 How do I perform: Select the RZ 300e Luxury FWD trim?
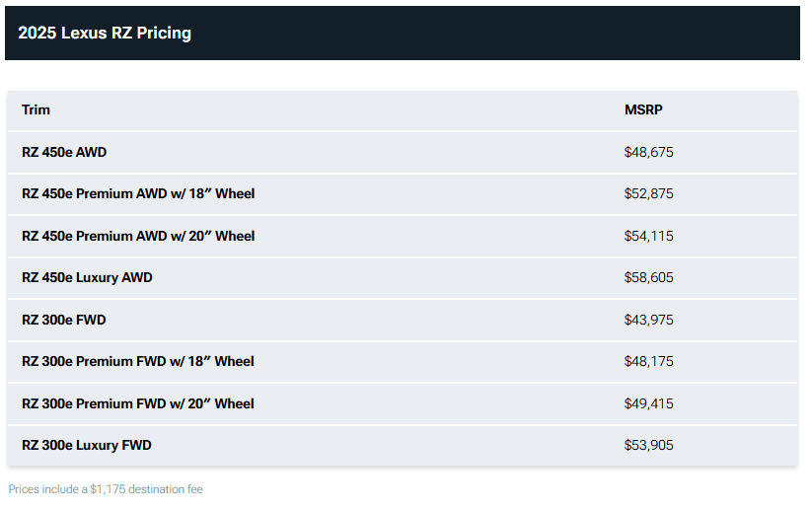pos(87,445)
